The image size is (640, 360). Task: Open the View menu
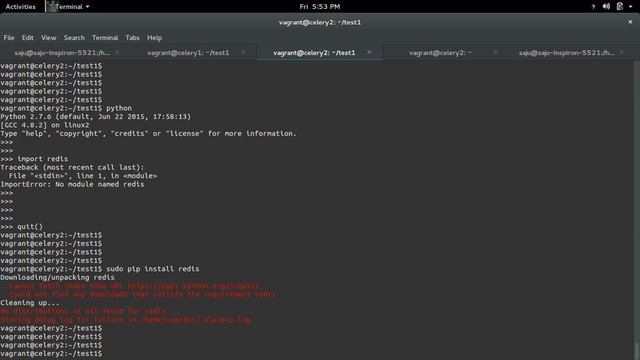[x=49, y=38]
